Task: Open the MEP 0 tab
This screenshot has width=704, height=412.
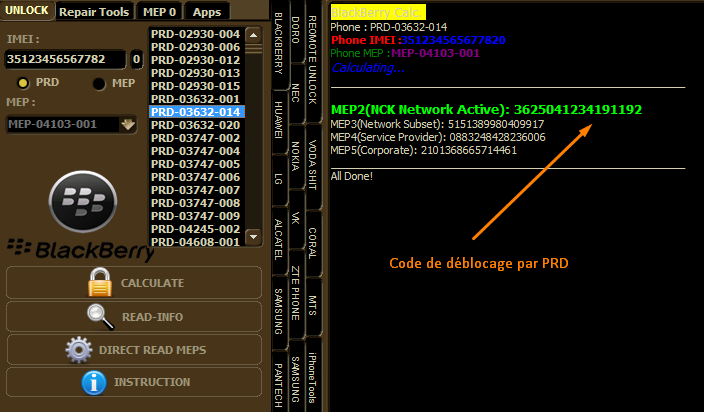Action: click(159, 12)
